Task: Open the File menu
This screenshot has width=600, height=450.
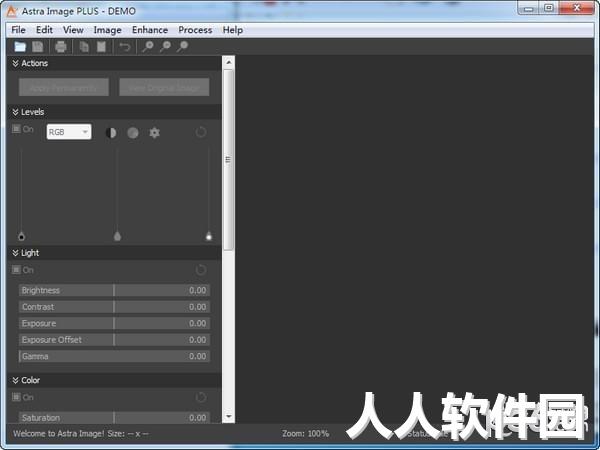Action: 18,30
